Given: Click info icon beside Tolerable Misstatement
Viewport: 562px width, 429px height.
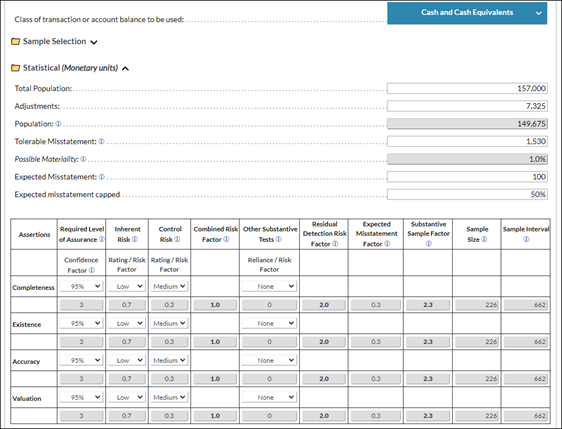Looking at the screenshot, I should 101,142.
